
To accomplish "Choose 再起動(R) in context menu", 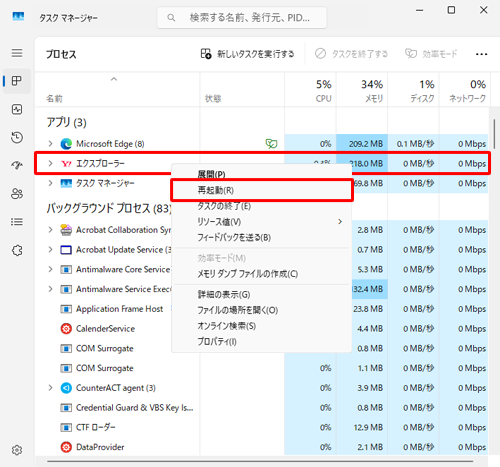I will pos(262,190).
